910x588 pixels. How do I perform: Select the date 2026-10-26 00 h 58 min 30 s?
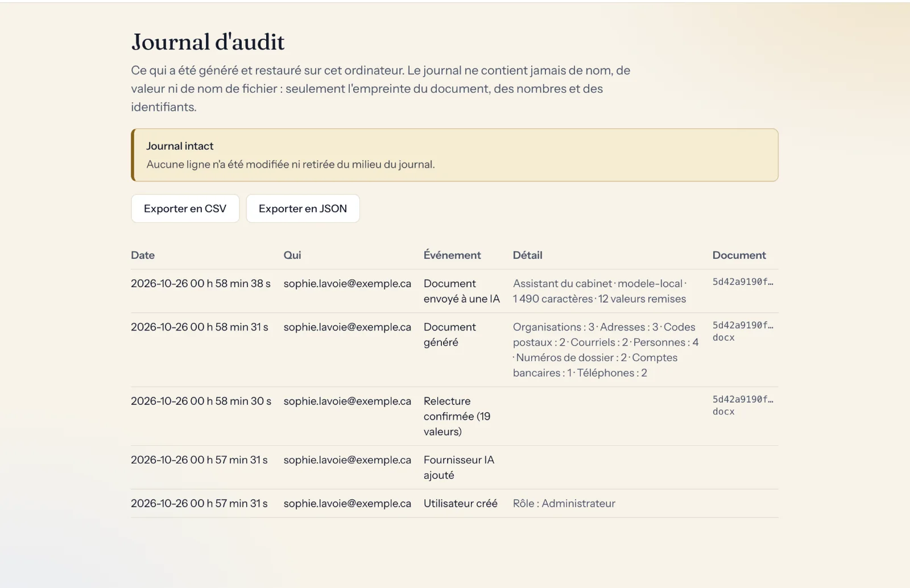tap(201, 401)
